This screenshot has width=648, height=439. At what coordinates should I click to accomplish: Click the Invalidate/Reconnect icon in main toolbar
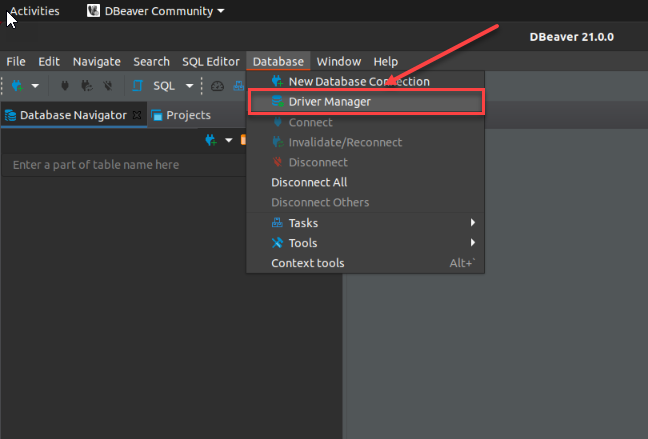tap(86, 87)
